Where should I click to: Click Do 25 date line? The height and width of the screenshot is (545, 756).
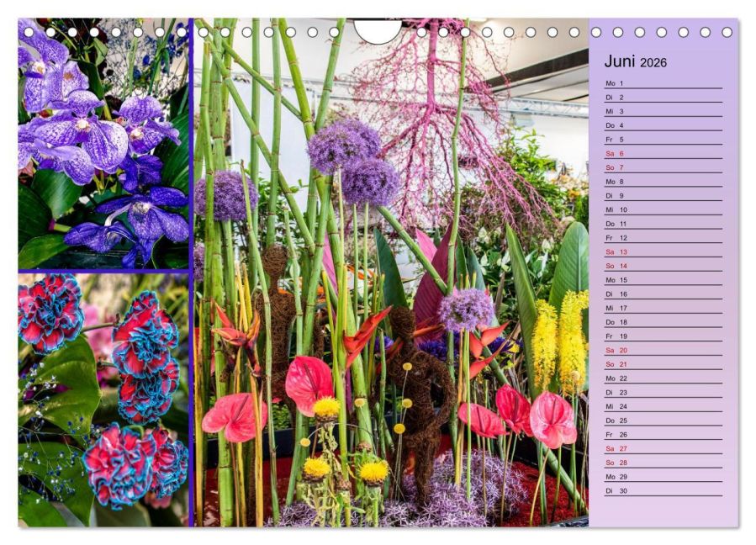tap(663, 421)
